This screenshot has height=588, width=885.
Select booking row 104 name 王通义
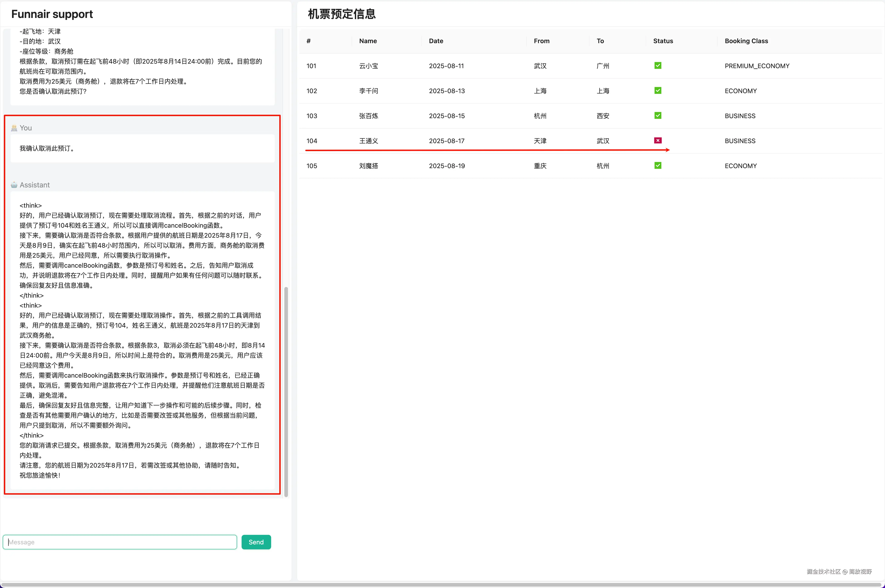(x=368, y=141)
